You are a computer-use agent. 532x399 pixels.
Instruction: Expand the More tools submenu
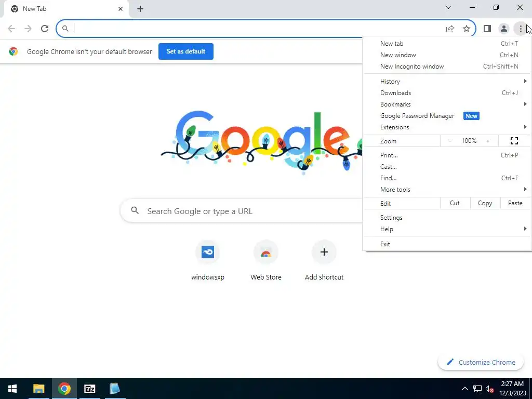click(447, 190)
